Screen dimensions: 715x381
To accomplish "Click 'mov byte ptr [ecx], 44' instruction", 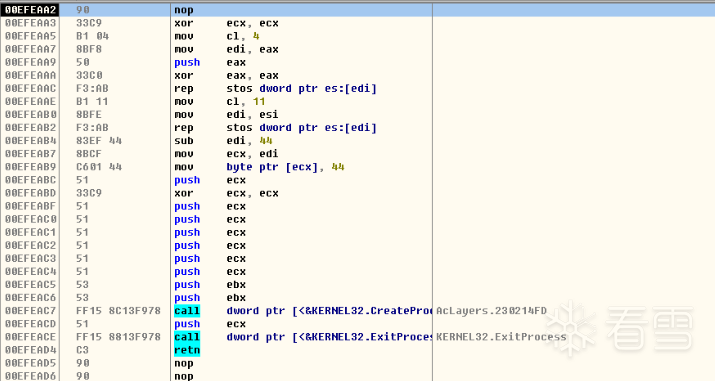I will point(259,167).
